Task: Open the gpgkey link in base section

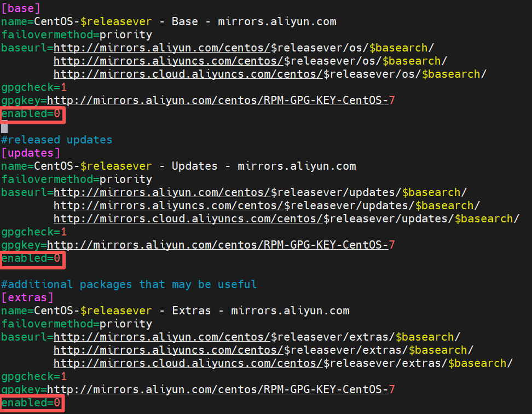Action: click(221, 100)
